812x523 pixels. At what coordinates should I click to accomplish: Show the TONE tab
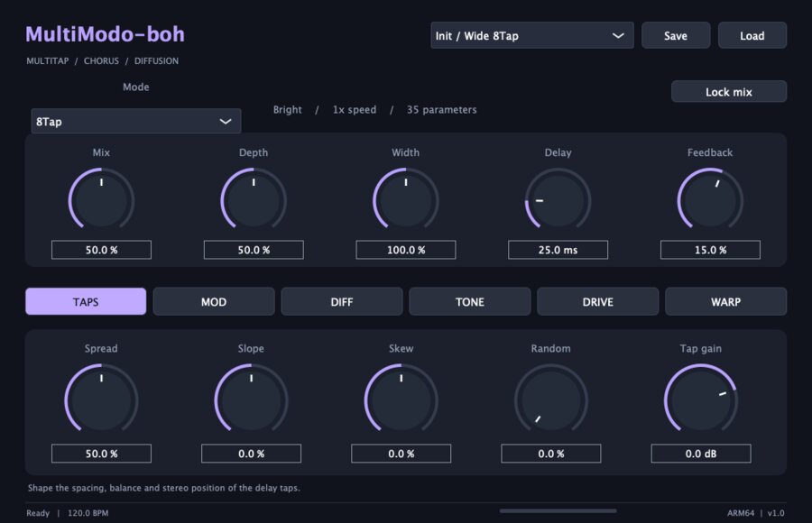coord(470,301)
